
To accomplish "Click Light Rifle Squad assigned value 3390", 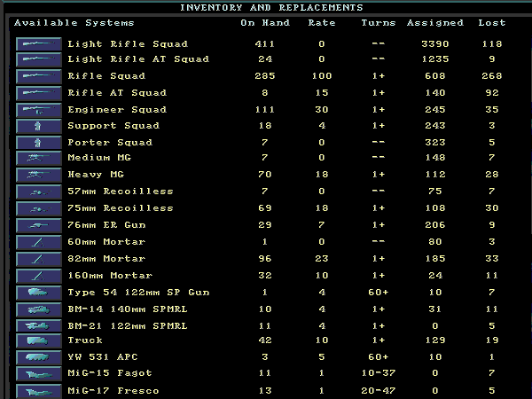I will point(435,44).
